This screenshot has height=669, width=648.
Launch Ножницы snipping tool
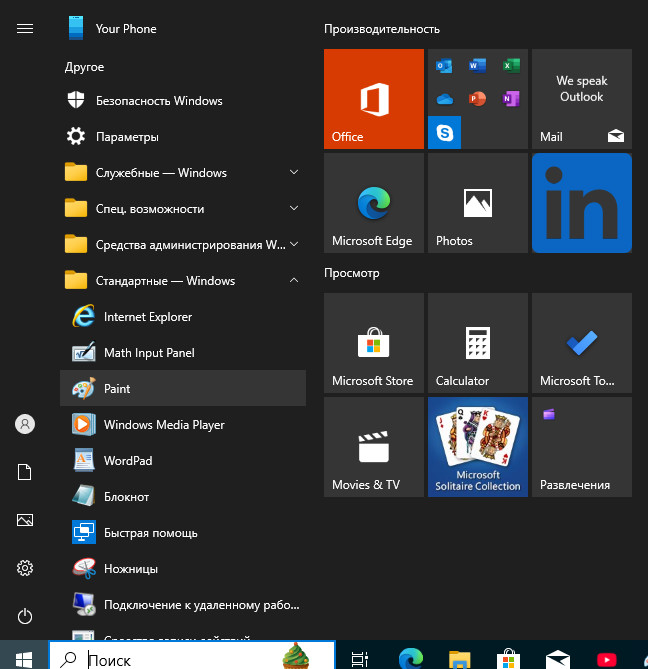pos(183,568)
